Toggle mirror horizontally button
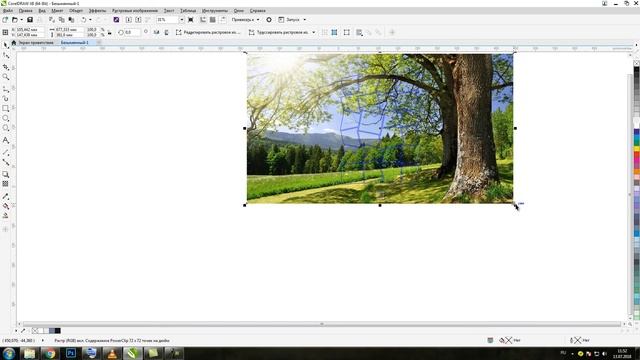The width and height of the screenshot is (640, 360). [156, 32]
